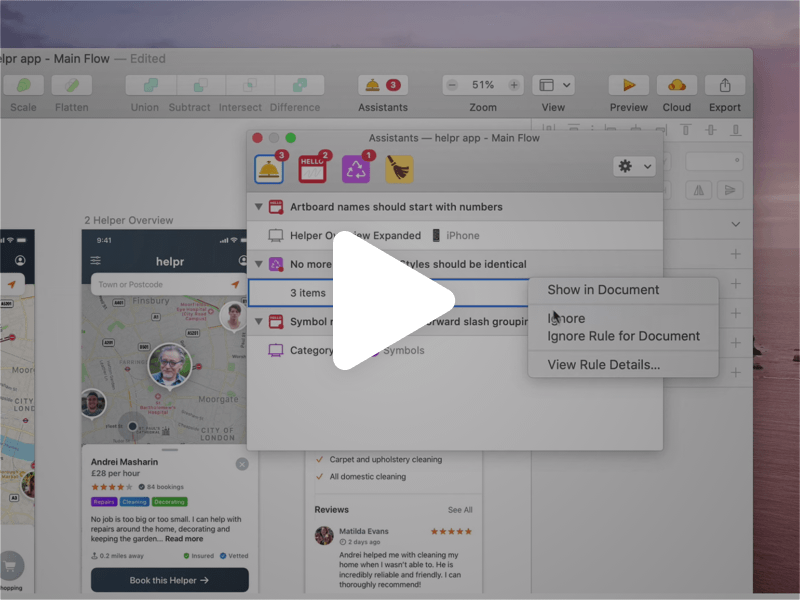Select the bell assistant showing 3 issues

point(269,169)
